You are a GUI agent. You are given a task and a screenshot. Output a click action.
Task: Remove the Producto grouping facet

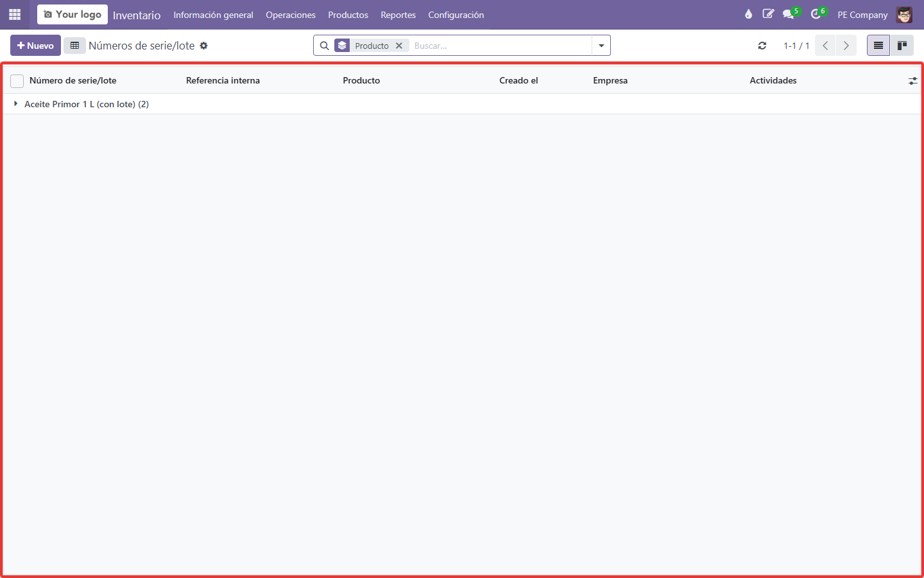[398, 46]
